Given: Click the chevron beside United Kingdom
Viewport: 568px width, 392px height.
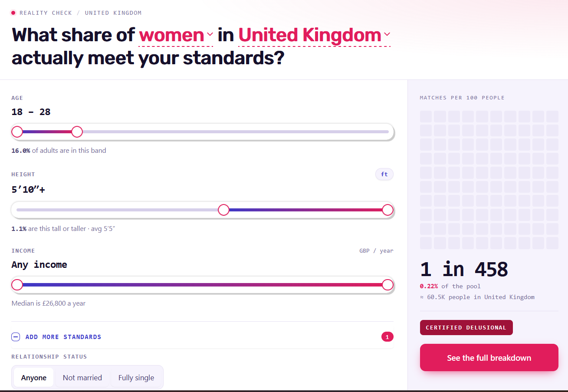Looking at the screenshot, I should [387, 34].
